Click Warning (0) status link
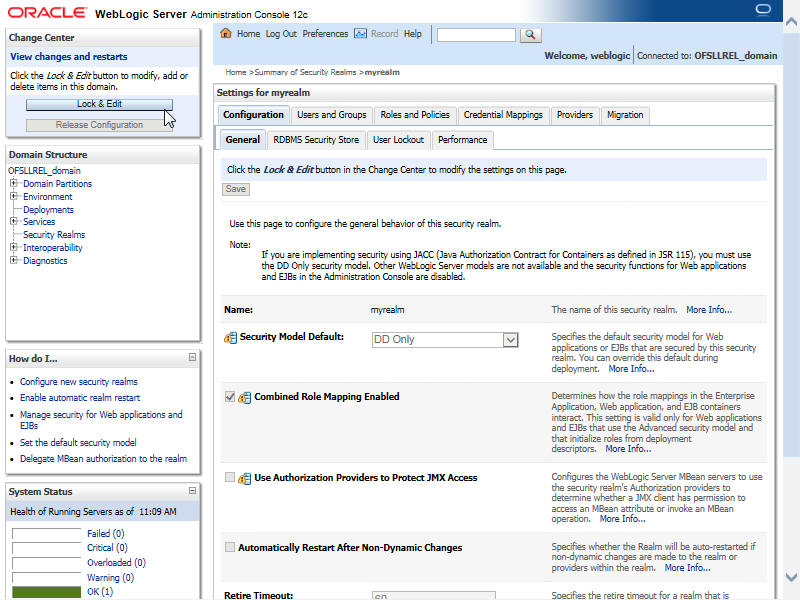Viewport: 800px width, 600px height. pos(110,578)
